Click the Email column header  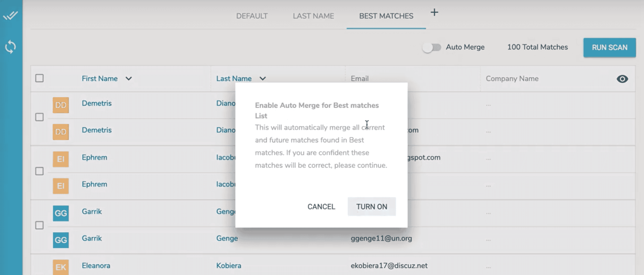point(360,79)
